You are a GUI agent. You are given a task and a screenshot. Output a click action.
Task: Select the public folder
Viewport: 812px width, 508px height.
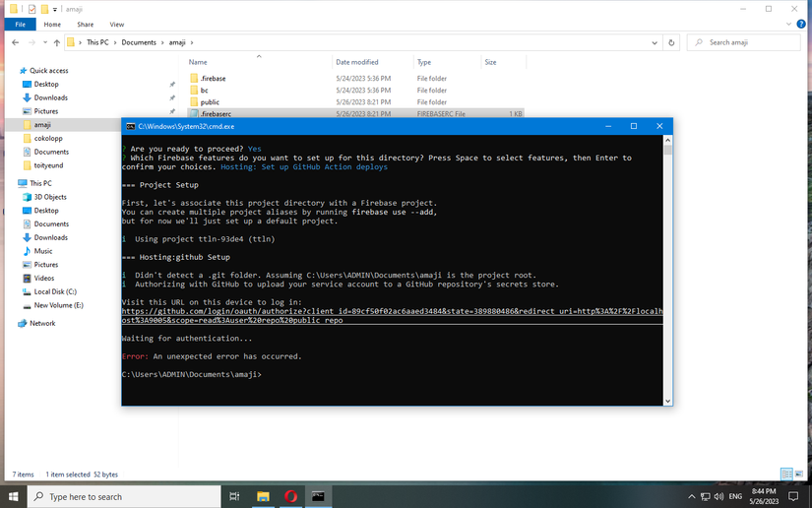(x=210, y=102)
